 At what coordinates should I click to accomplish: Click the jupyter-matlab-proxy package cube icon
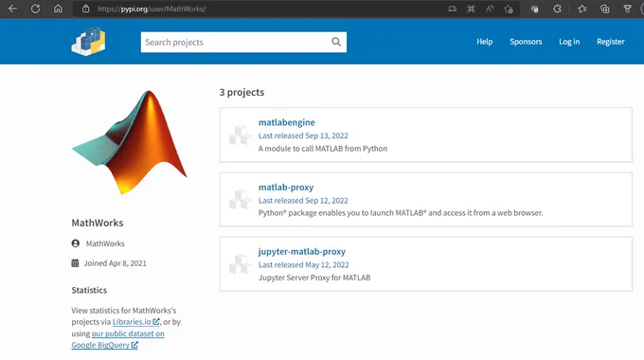240,263
